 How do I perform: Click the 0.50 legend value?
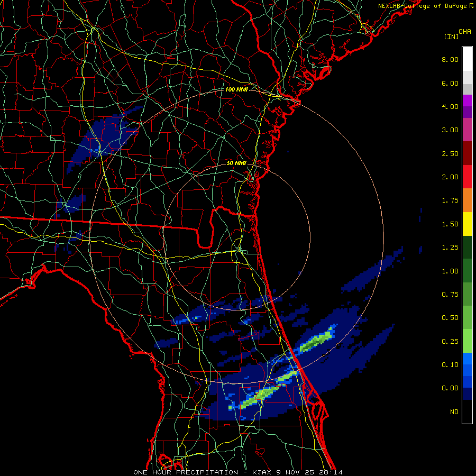(450, 318)
